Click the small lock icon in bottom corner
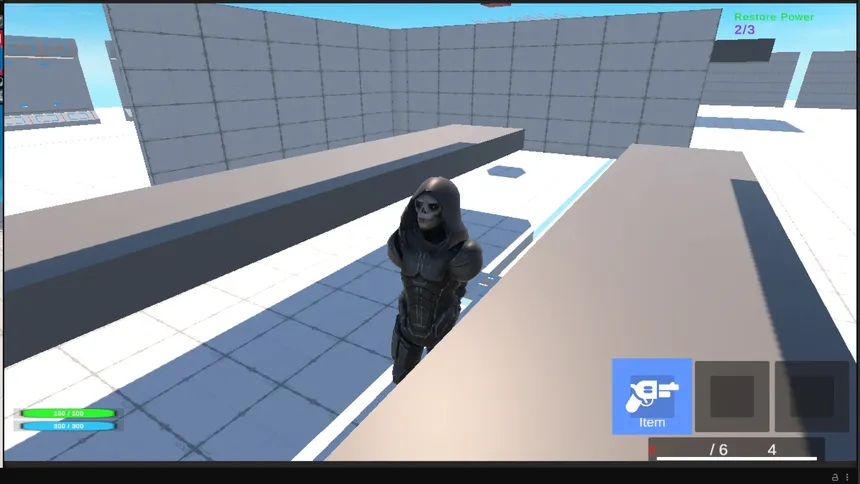This screenshot has width=860, height=484. tap(834, 478)
